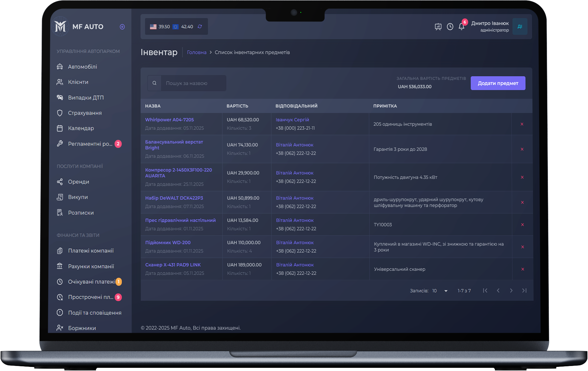The width and height of the screenshot is (588, 371).
Task: Click the clock history icon in header
Action: click(450, 27)
